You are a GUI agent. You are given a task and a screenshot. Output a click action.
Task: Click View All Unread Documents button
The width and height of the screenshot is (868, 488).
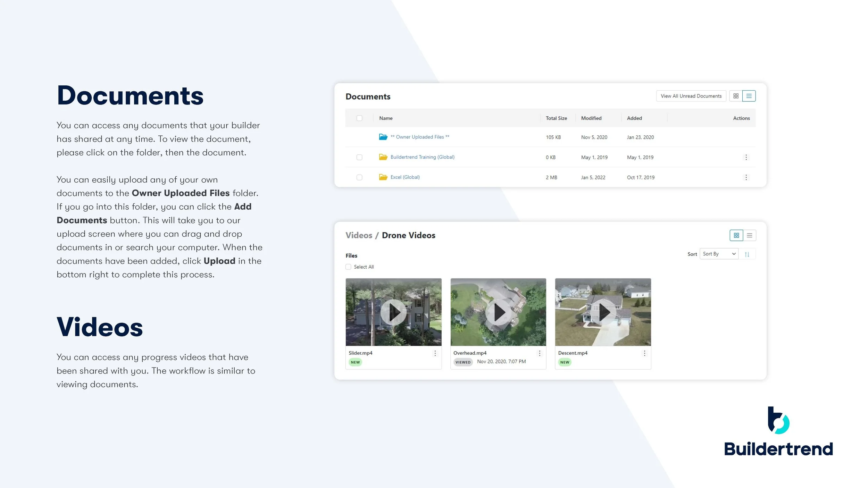691,96
